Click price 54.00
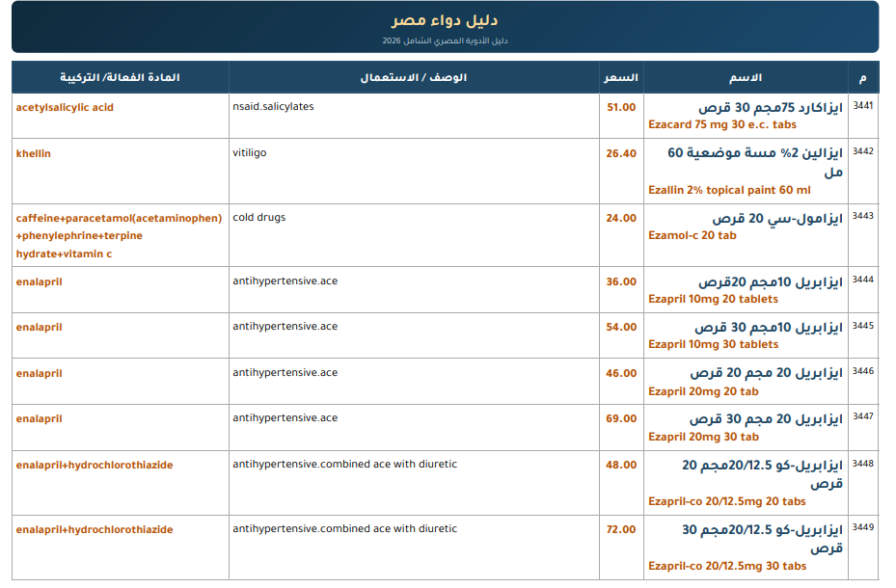896x588 pixels. [x=621, y=327]
